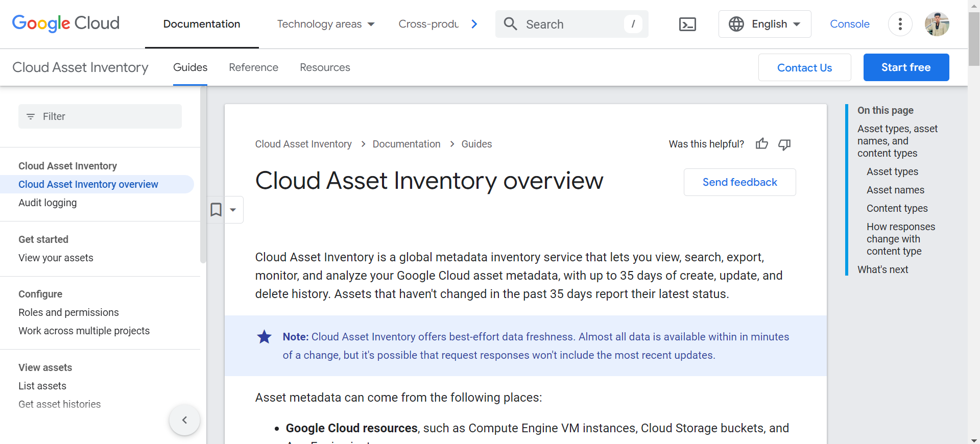Open Work across multiple projects page
980x444 pixels.
coord(84,331)
